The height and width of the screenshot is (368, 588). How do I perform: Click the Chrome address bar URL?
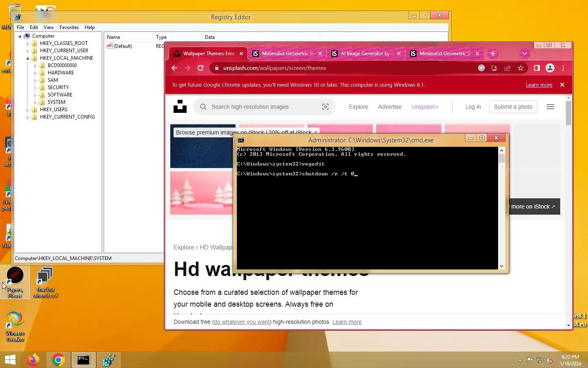274,68
